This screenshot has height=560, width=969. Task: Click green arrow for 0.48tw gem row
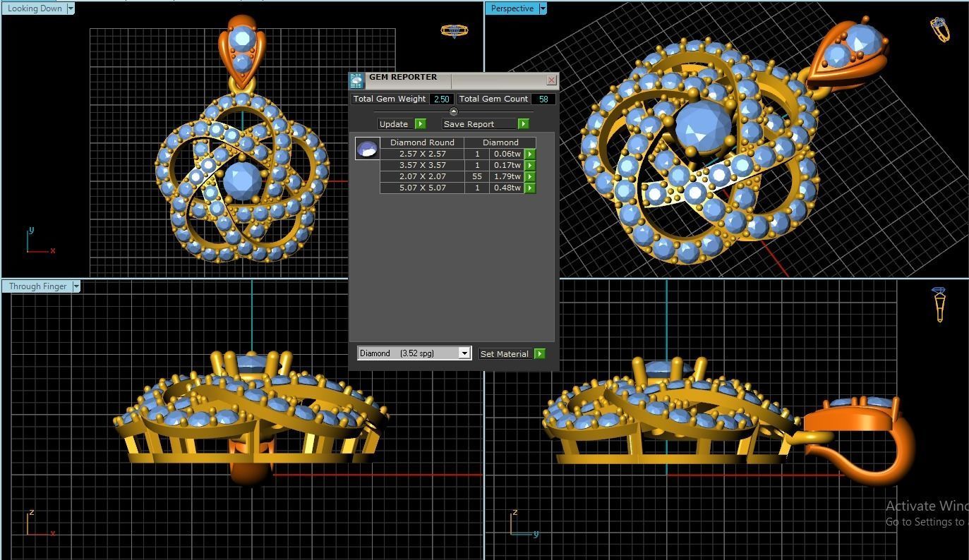[x=530, y=188]
